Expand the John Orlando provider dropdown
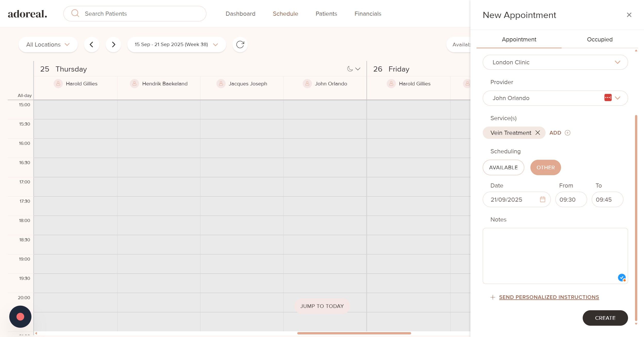 (x=617, y=98)
